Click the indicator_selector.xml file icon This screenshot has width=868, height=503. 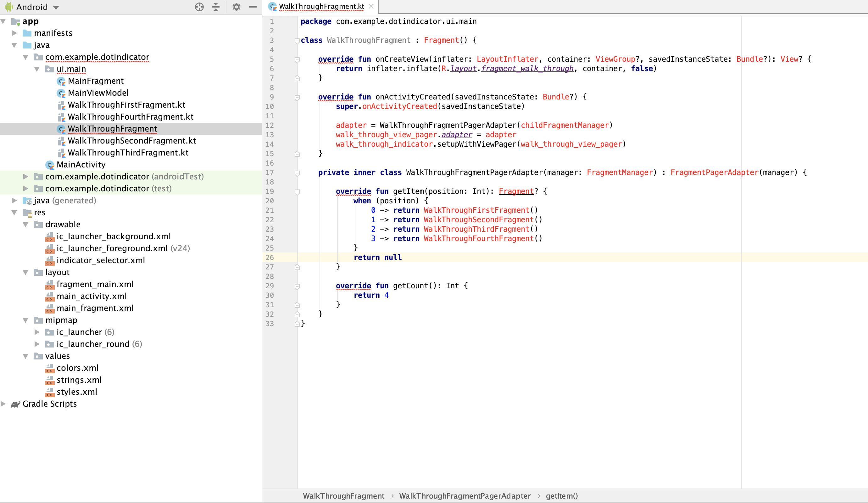coord(50,261)
